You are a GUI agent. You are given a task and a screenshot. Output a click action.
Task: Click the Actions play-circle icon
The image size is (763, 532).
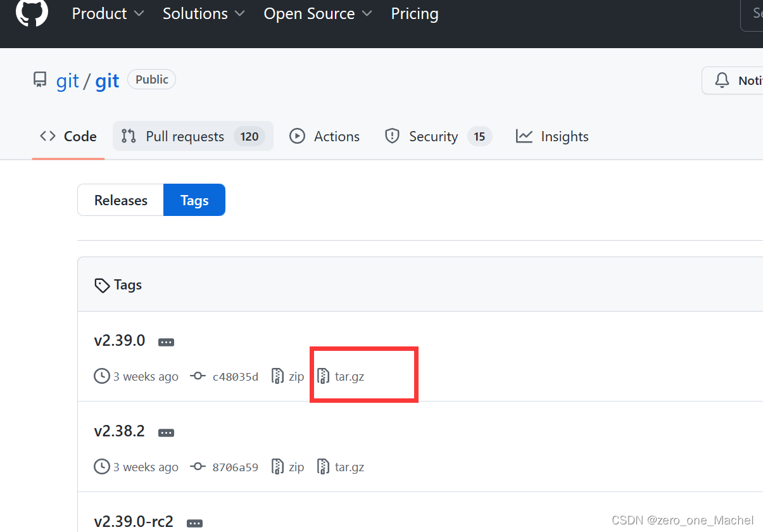297,136
